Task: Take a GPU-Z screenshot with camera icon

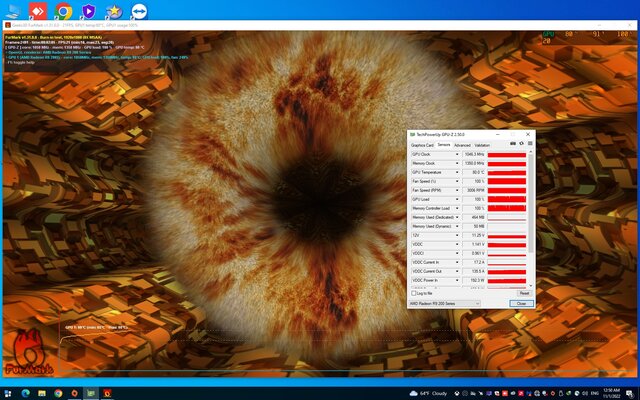Action: (513, 144)
